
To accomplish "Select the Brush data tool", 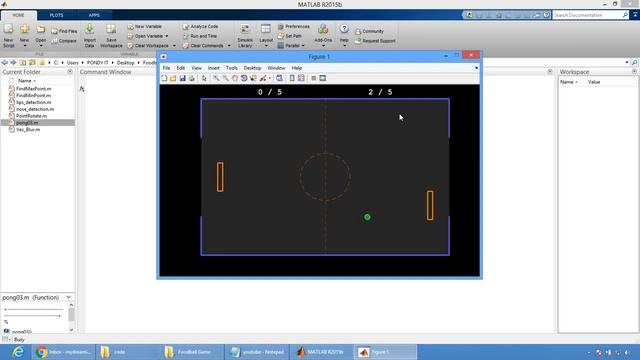I will pos(263,78).
